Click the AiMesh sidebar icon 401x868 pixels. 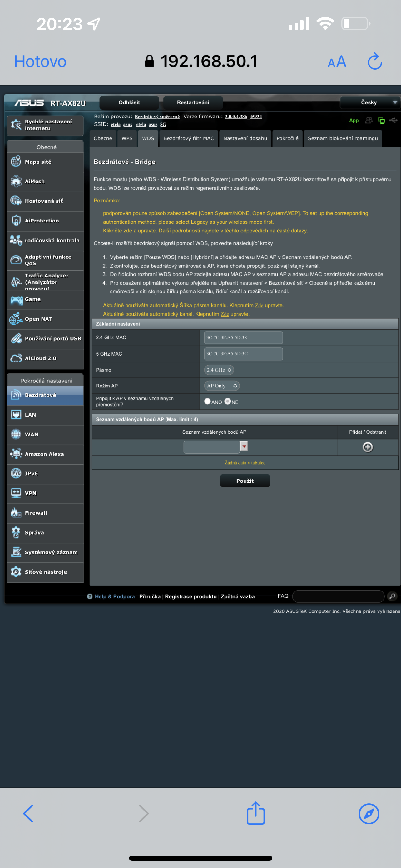coord(16,181)
